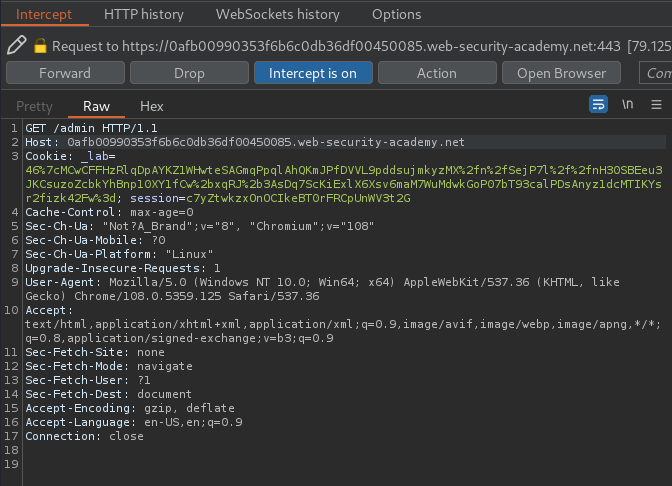Click the Cache-Control: max-age=0 line

coord(109,212)
